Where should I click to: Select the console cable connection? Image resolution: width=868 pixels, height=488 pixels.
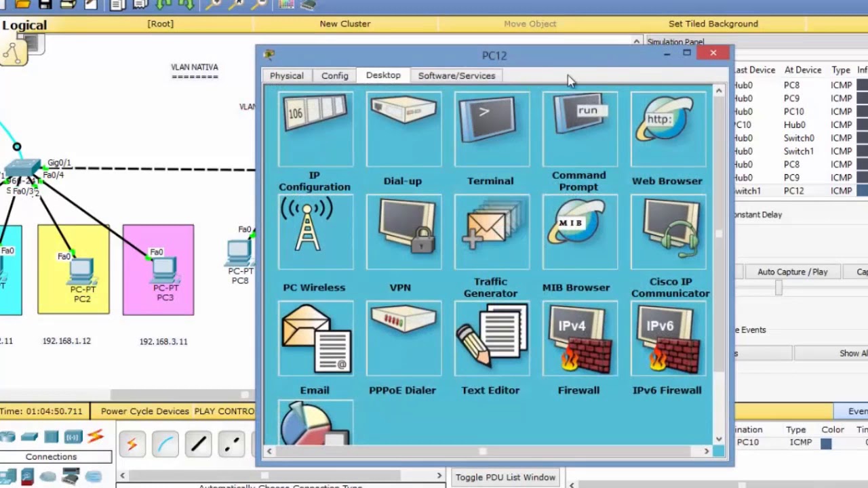(x=165, y=445)
